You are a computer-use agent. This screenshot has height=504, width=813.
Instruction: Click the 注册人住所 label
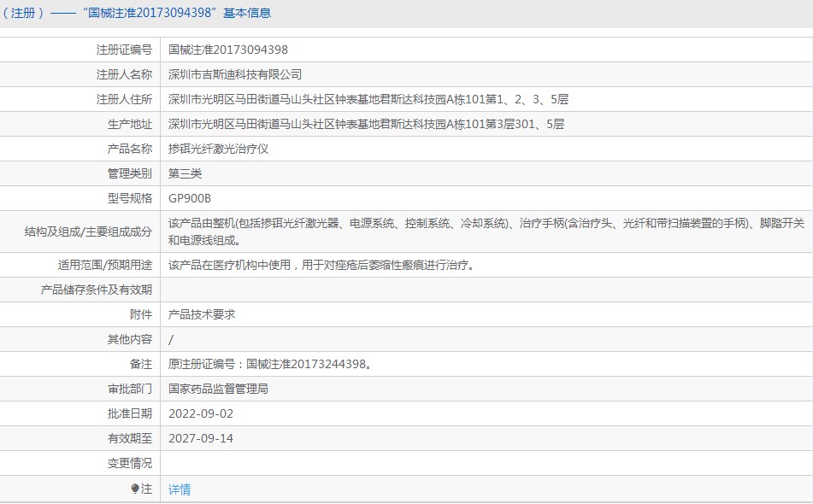point(125,99)
